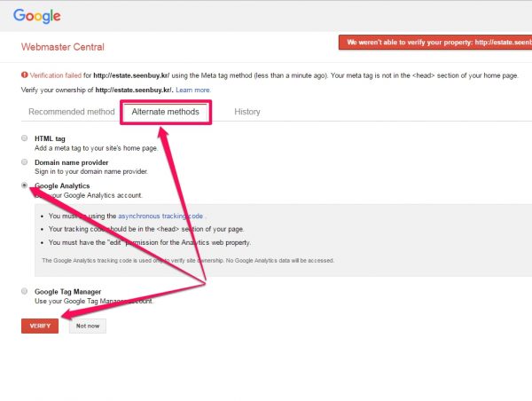Click the red unable-to-verify notification banner

(435, 43)
